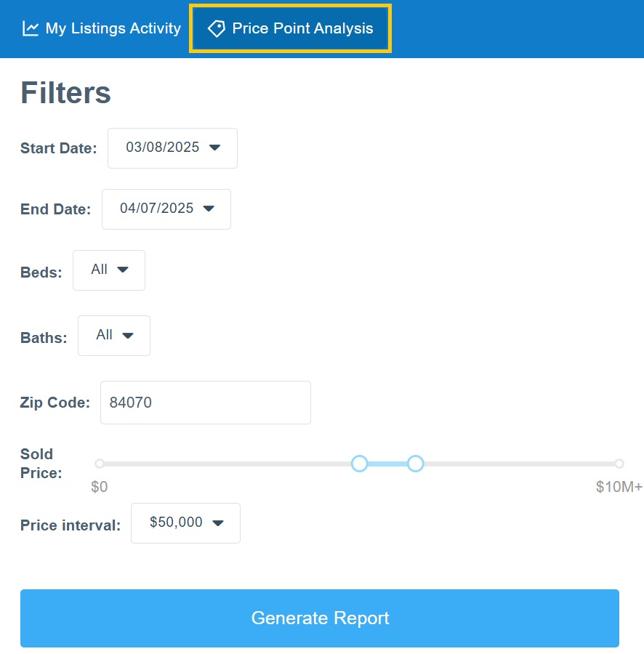Click the lower Sold Price slider handle
644x654 pixels.
360,464
